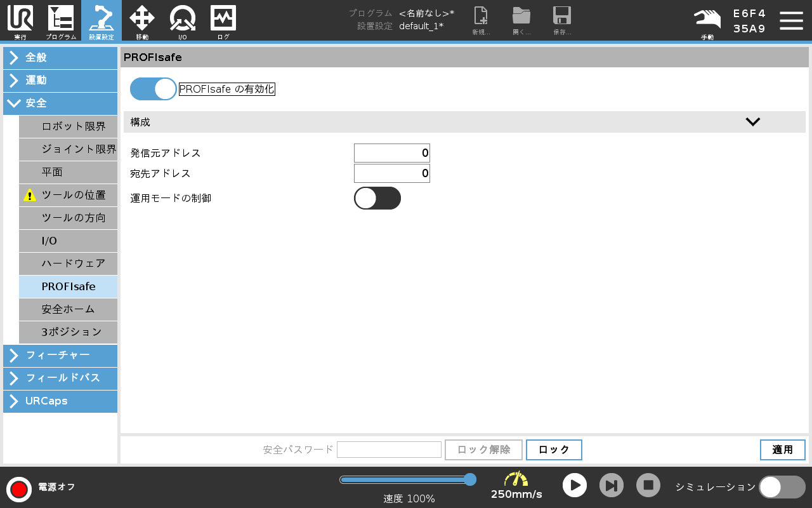Select ジョイント限界 in safety menu
812x508 pixels.
pos(68,149)
